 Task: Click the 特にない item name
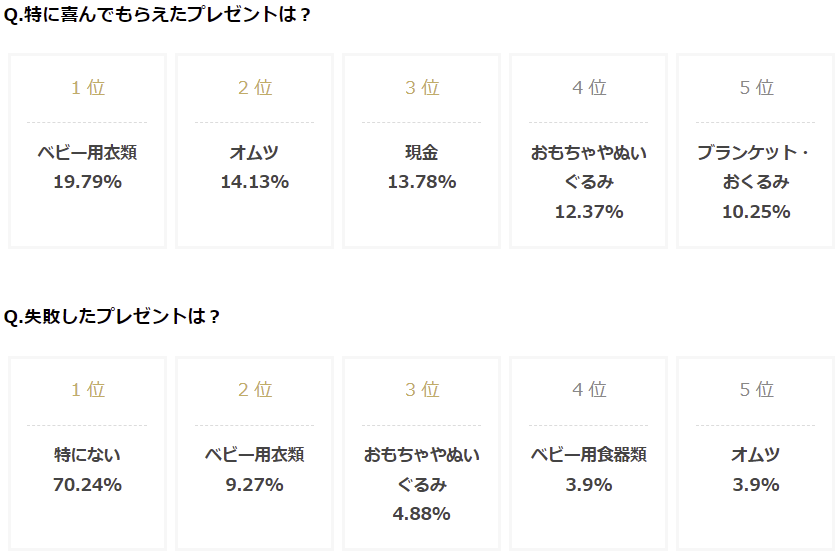pyautogui.click(x=87, y=455)
